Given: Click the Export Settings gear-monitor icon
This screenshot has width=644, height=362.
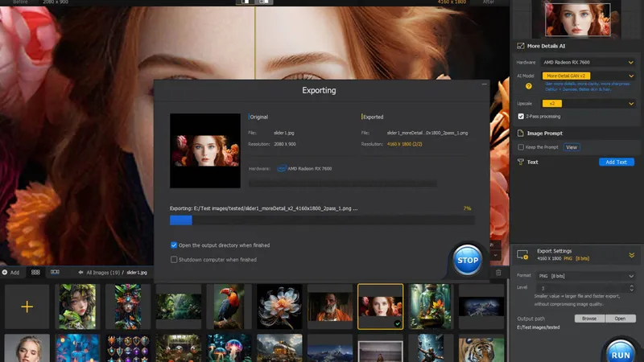Looking at the screenshot, I should 521,254.
